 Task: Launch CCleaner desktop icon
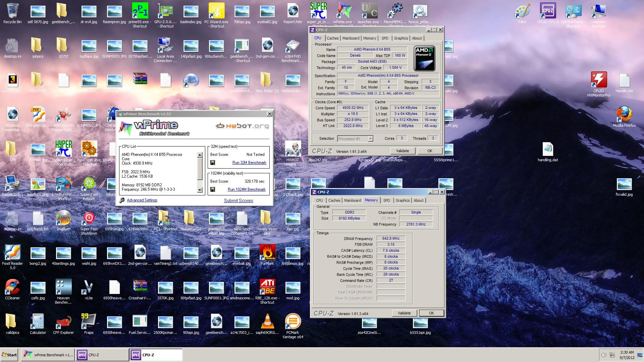(x=12, y=290)
